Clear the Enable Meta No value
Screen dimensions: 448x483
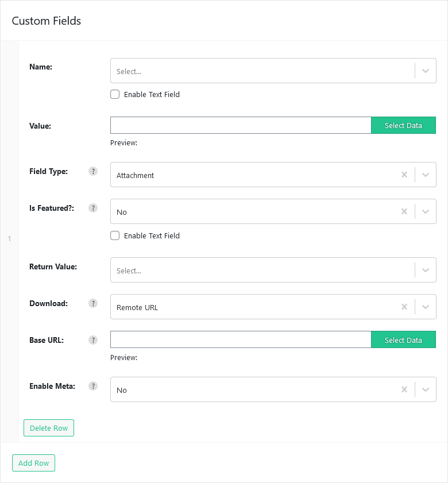tap(404, 389)
